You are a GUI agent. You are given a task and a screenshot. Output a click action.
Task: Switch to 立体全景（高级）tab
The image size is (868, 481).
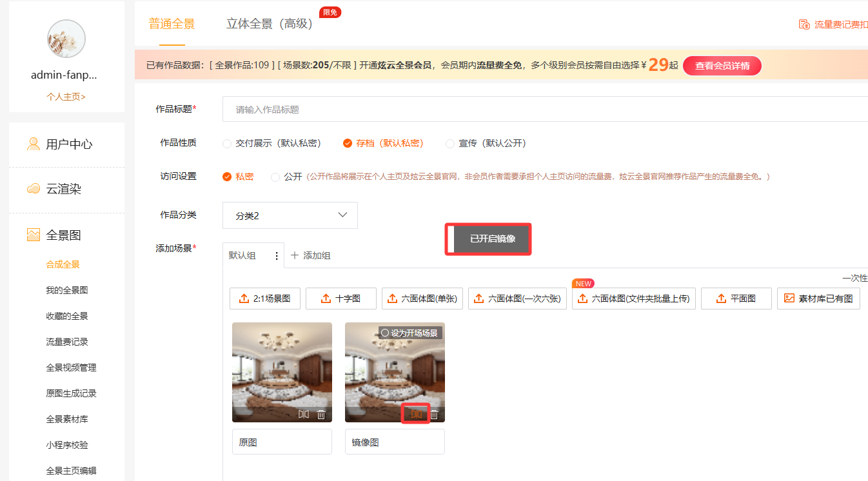coord(269,25)
